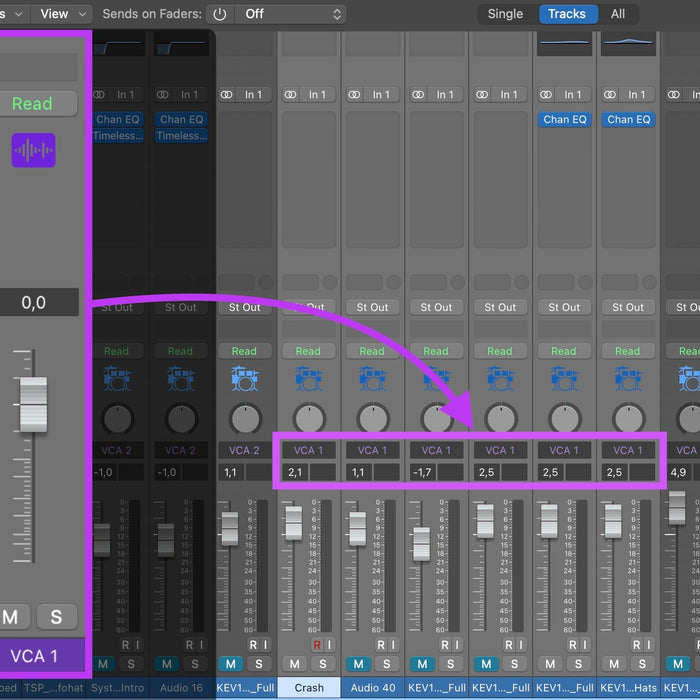Solo the Crash channel strip
Screen dimensions: 700x700
[x=323, y=664]
